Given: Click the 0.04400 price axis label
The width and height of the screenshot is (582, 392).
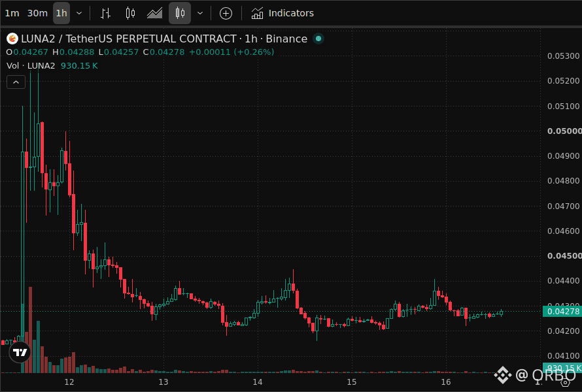Looking at the screenshot, I should pos(564,281).
